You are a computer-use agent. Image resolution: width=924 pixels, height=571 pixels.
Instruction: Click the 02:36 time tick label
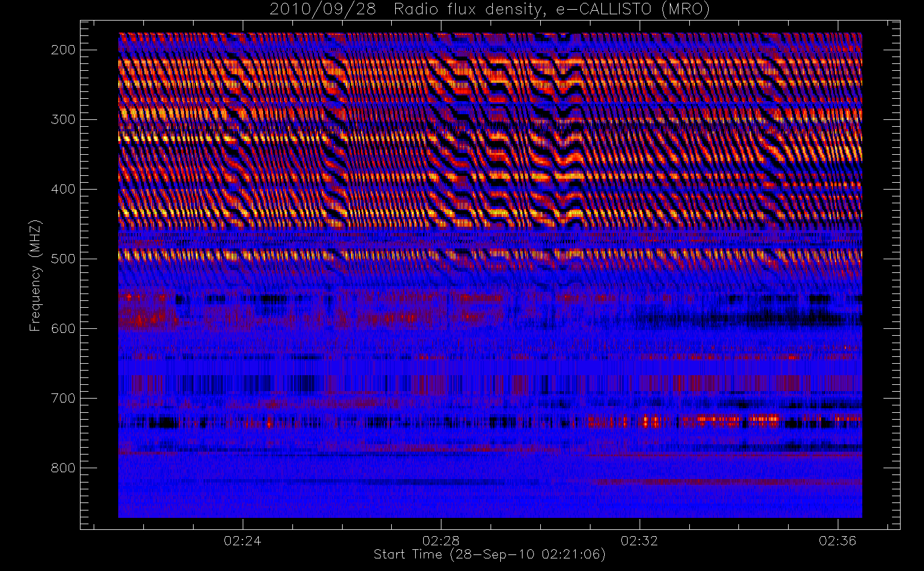pos(838,541)
